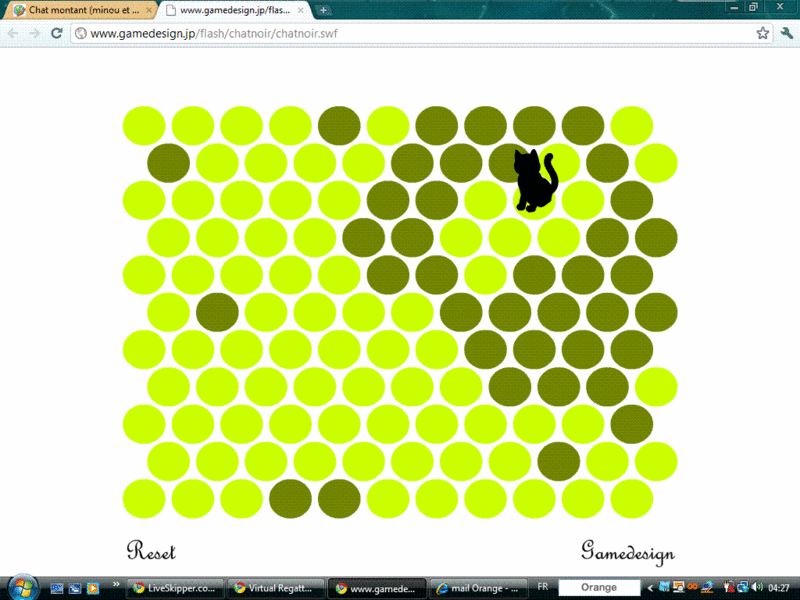
Task: Close the Chat montant tab
Action: pos(149,10)
